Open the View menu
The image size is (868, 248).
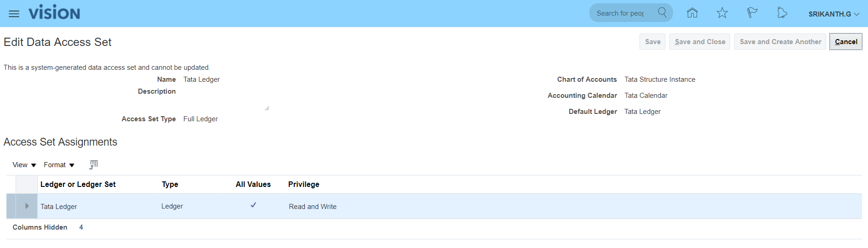point(24,165)
